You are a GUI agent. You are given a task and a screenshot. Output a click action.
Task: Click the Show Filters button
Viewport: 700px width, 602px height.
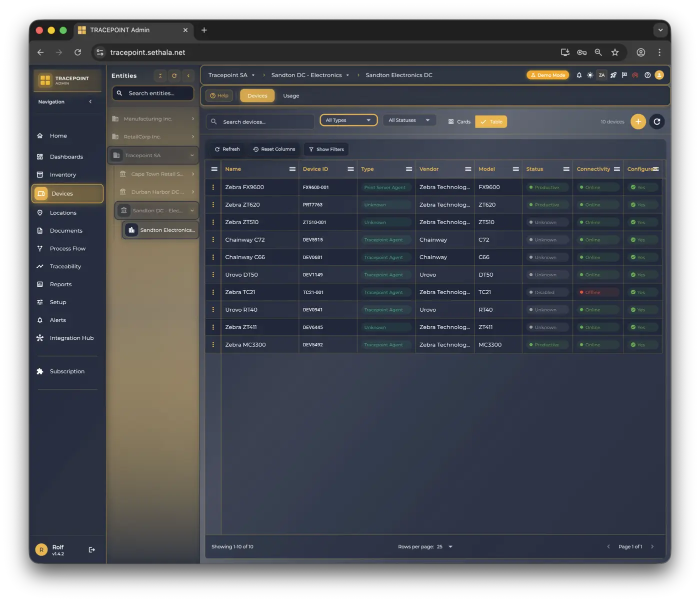[x=326, y=149]
